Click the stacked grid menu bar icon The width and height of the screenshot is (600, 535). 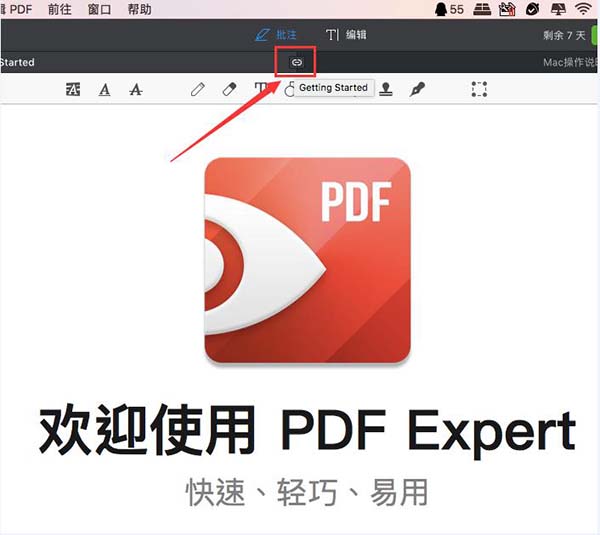point(482,9)
